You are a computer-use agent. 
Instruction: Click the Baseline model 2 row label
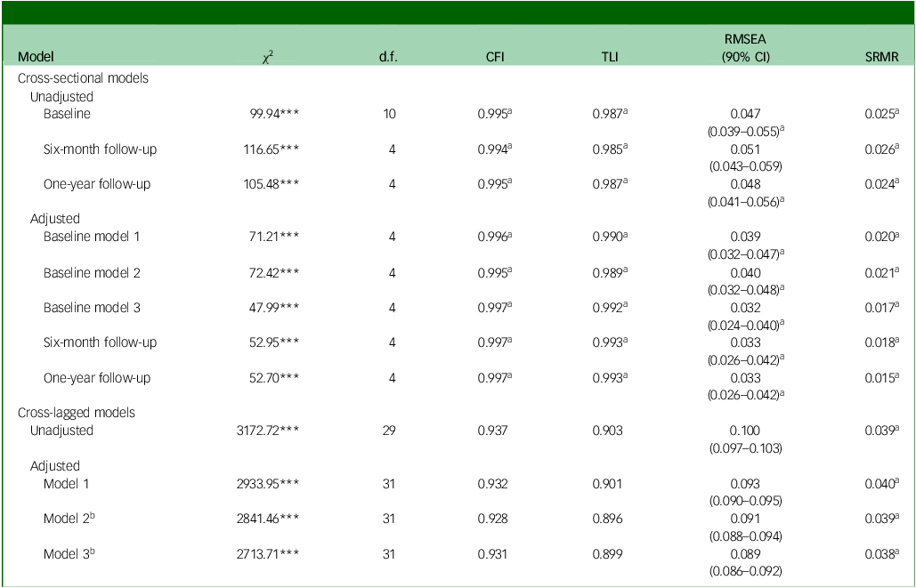92,272
